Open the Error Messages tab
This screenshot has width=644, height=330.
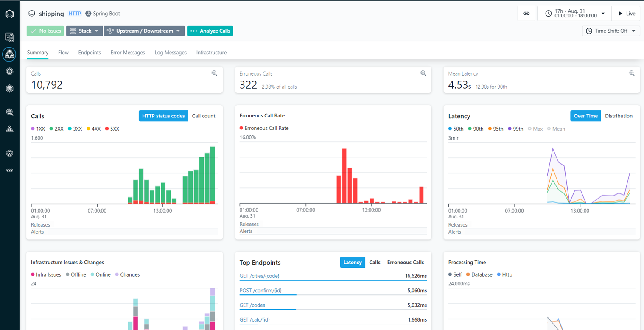(128, 53)
